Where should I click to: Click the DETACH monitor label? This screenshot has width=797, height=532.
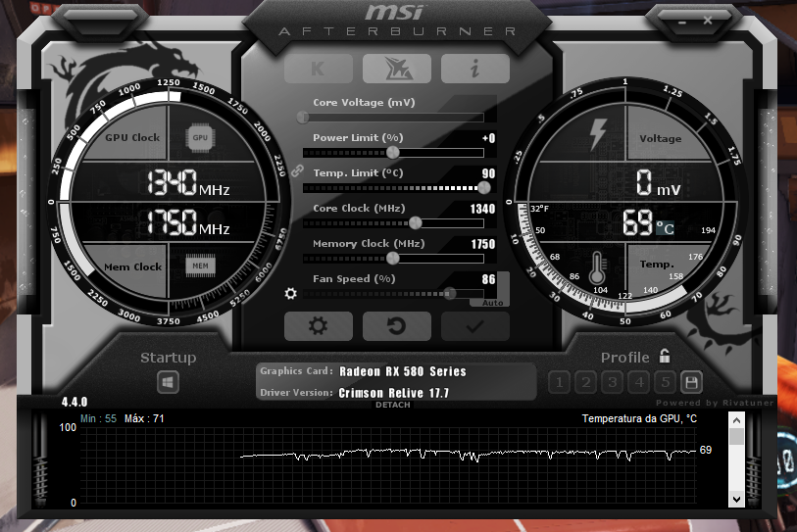(393, 405)
